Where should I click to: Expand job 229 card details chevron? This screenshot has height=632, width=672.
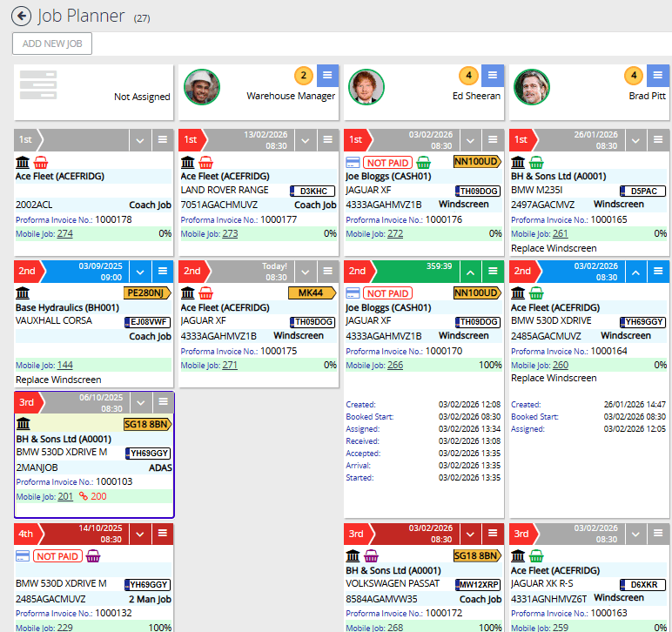(x=140, y=534)
